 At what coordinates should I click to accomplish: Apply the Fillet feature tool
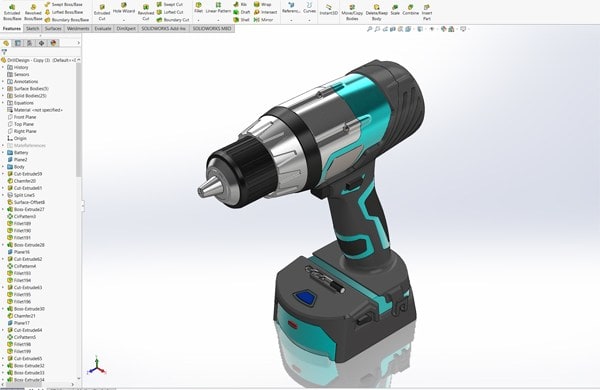click(198, 8)
